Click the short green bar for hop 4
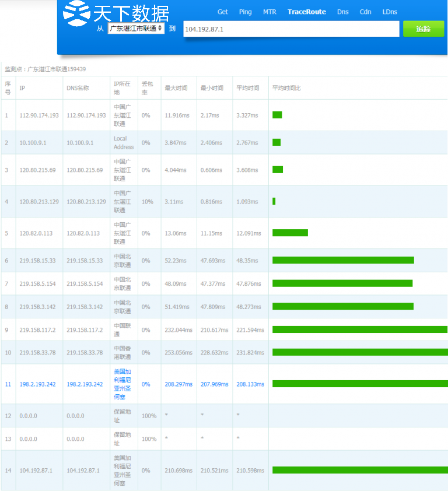The image size is (448, 491). tap(274, 201)
